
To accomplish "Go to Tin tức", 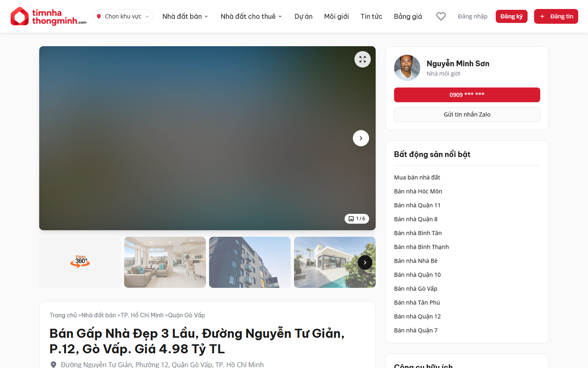I will click(371, 16).
